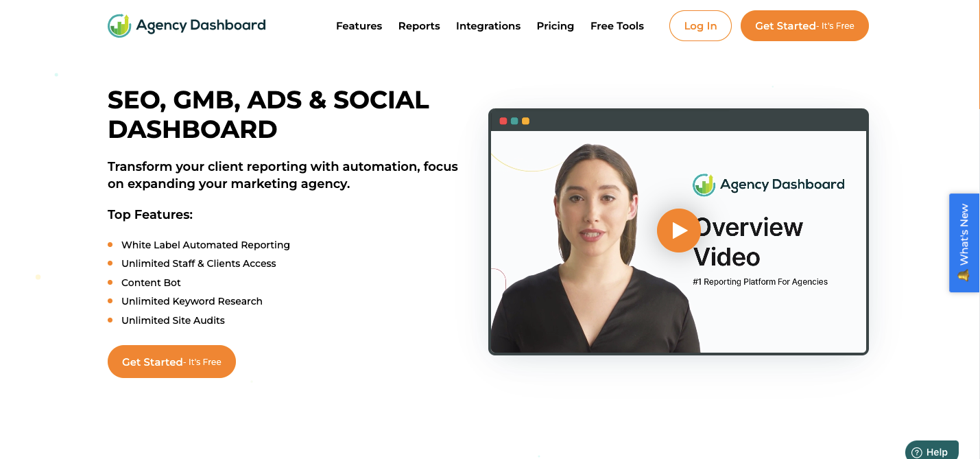Click the red dot in video window
The width and height of the screenshot is (980, 459).
pos(503,121)
